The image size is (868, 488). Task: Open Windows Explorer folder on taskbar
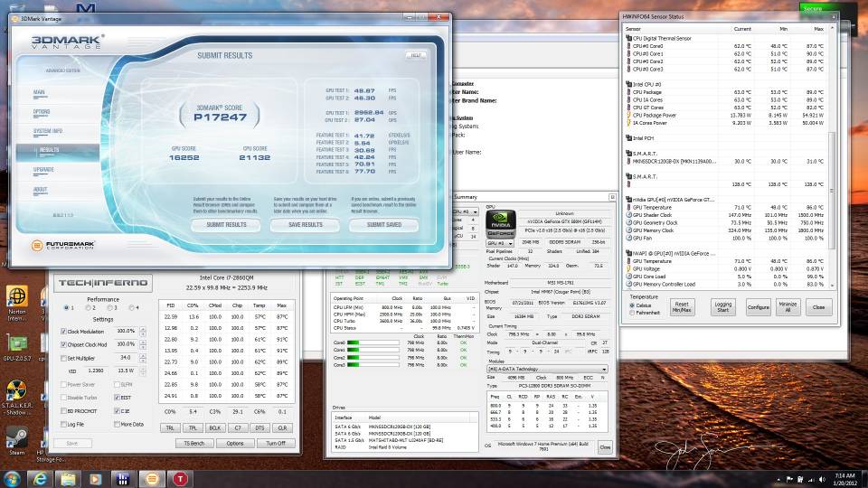68,479
